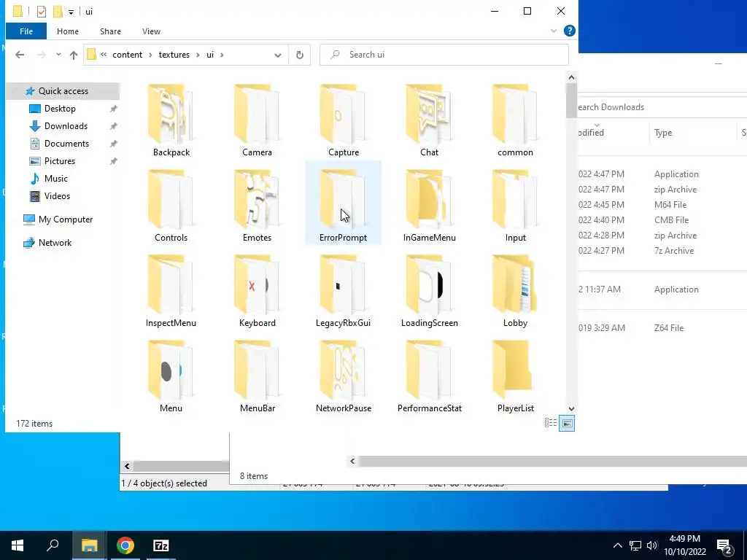
Task: Select the 7z Archive row in Downloads
Action: 662,251
